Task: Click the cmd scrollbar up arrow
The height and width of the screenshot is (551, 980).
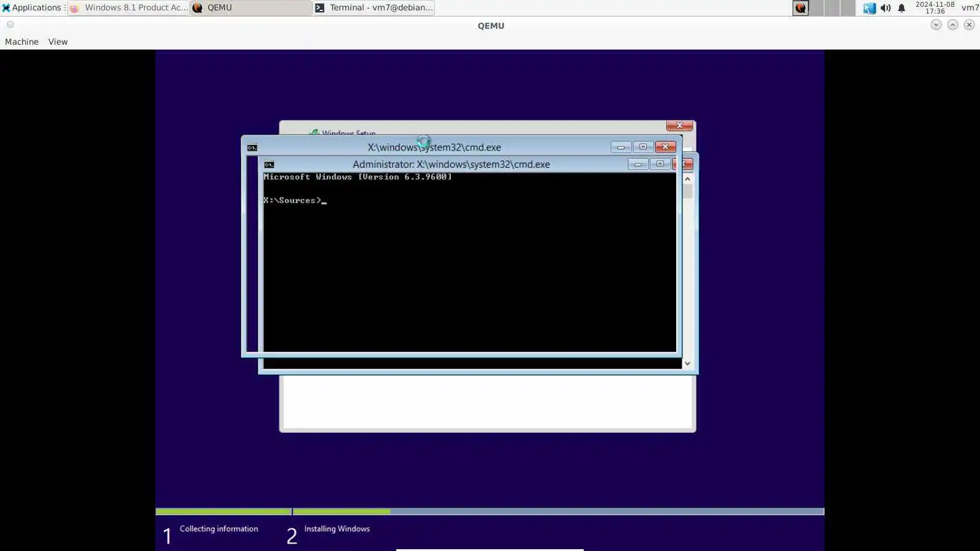Action: coord(688,179)
